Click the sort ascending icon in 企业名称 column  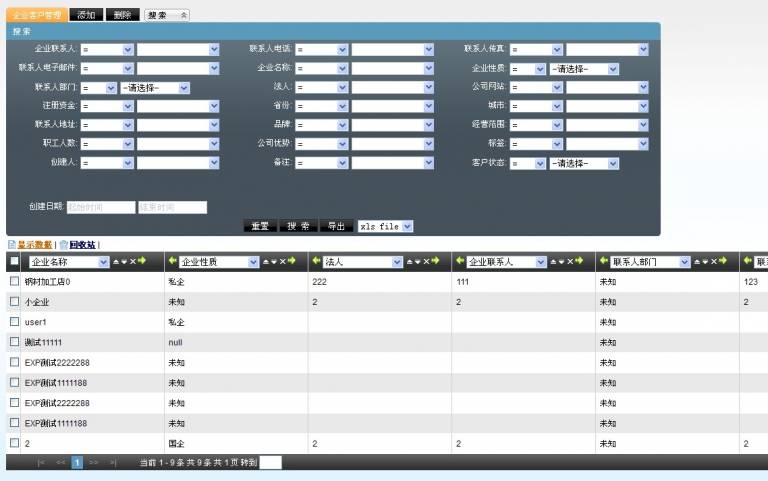(x=115, y=261)
